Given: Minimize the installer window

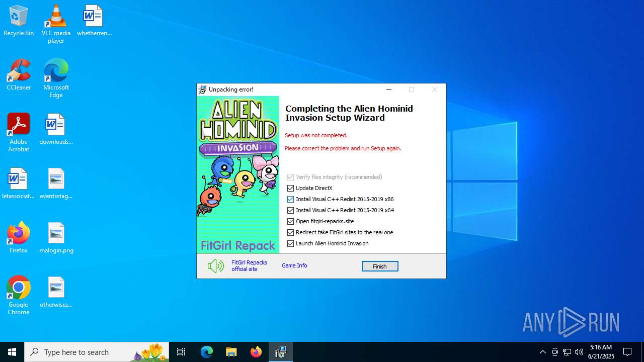Looking at the screenshot, I should pos(388,89).
